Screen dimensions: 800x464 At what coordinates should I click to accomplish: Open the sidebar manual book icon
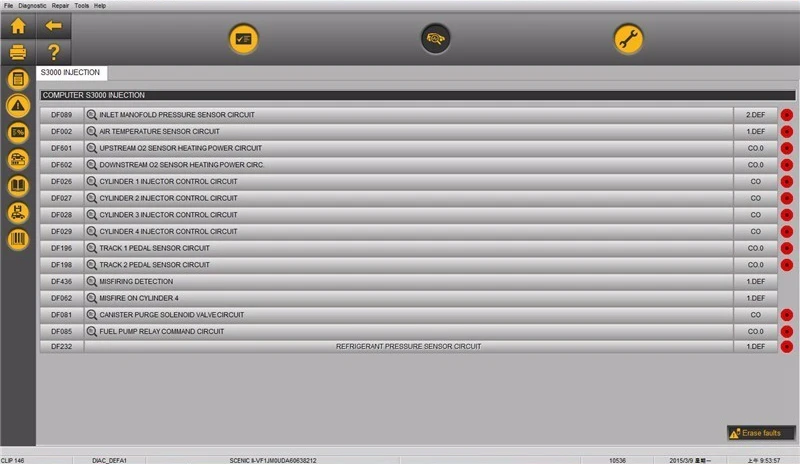(x=18, y=185)
